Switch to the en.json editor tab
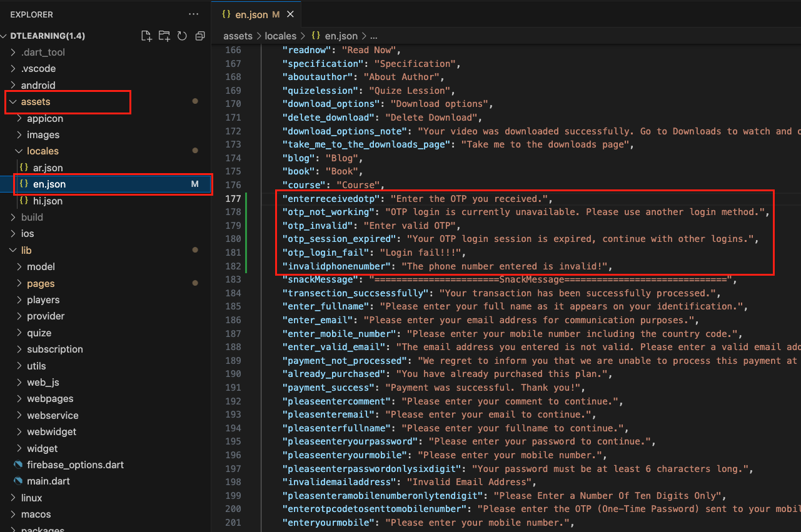 tap(253, 14)
